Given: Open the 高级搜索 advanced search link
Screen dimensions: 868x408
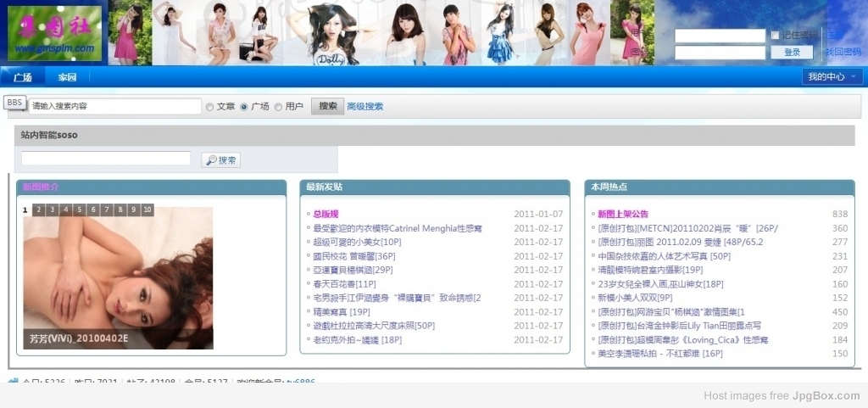Looking at the screenshot, I should pos(364,107).
